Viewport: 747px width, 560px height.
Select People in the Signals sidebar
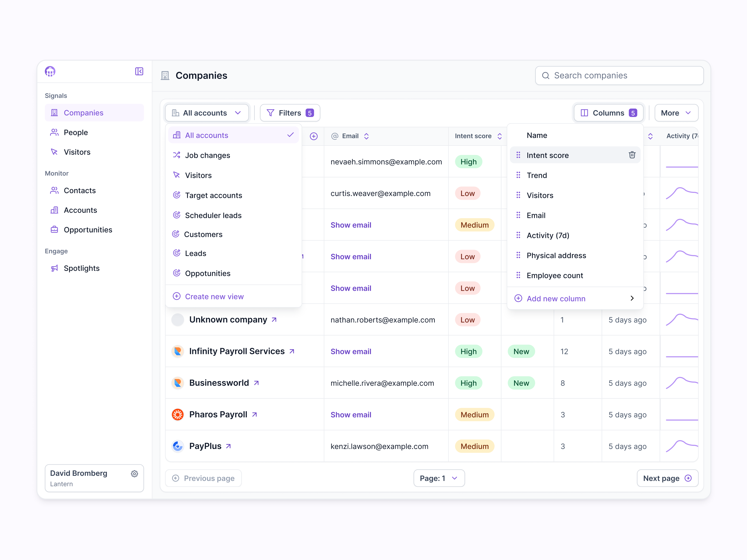tap(76, 132)
